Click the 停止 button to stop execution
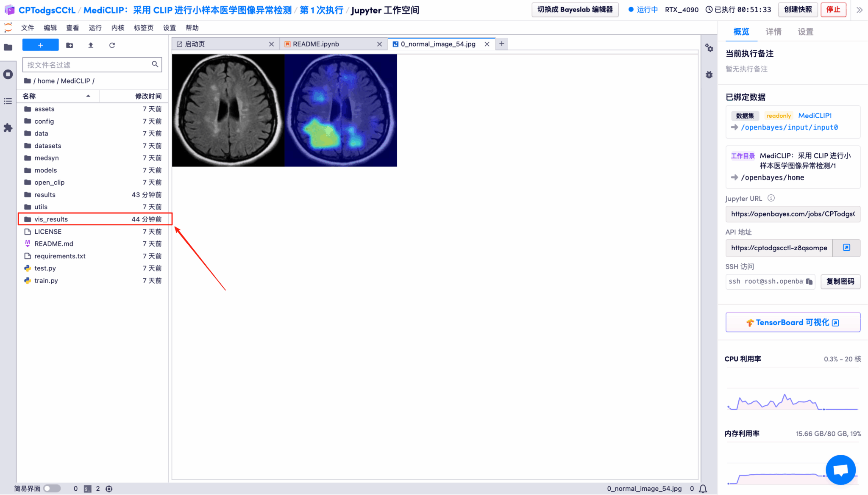868x495 pixels. 833,9
